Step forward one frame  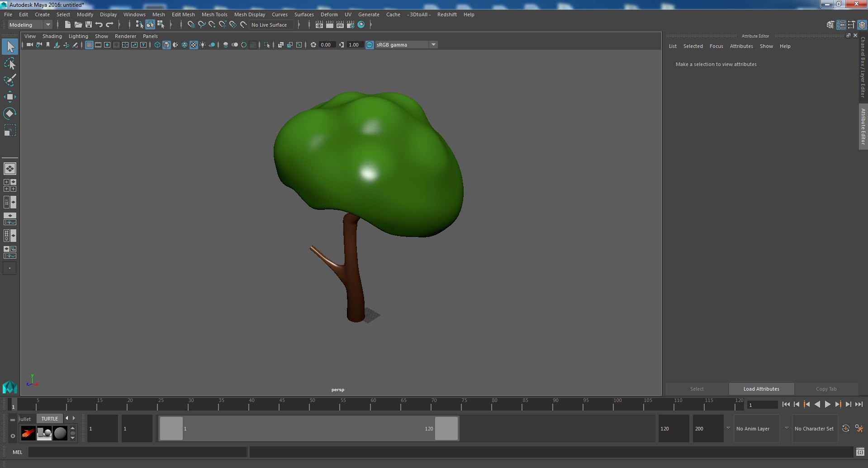tap(848, 405)
